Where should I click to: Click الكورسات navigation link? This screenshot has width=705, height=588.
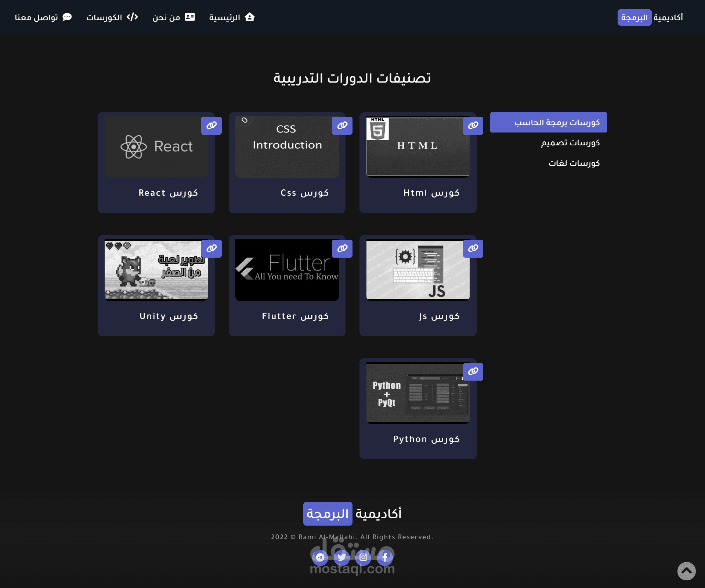pyautogui.click(x=112, y=17)
